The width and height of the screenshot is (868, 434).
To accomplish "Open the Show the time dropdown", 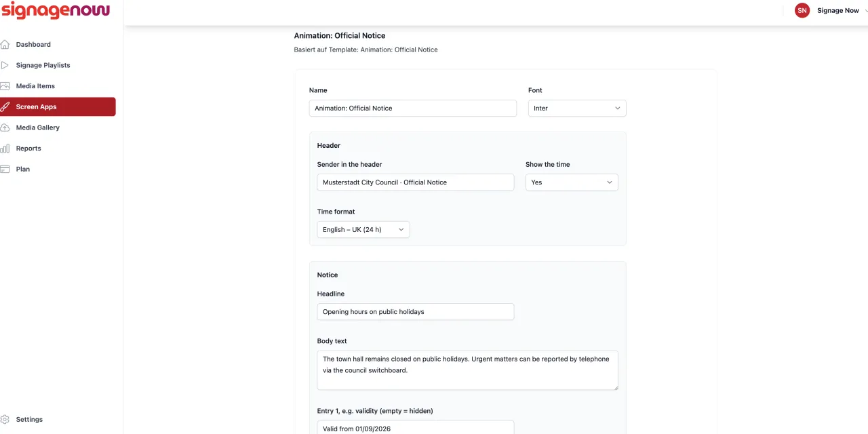I will pos(572,182).
